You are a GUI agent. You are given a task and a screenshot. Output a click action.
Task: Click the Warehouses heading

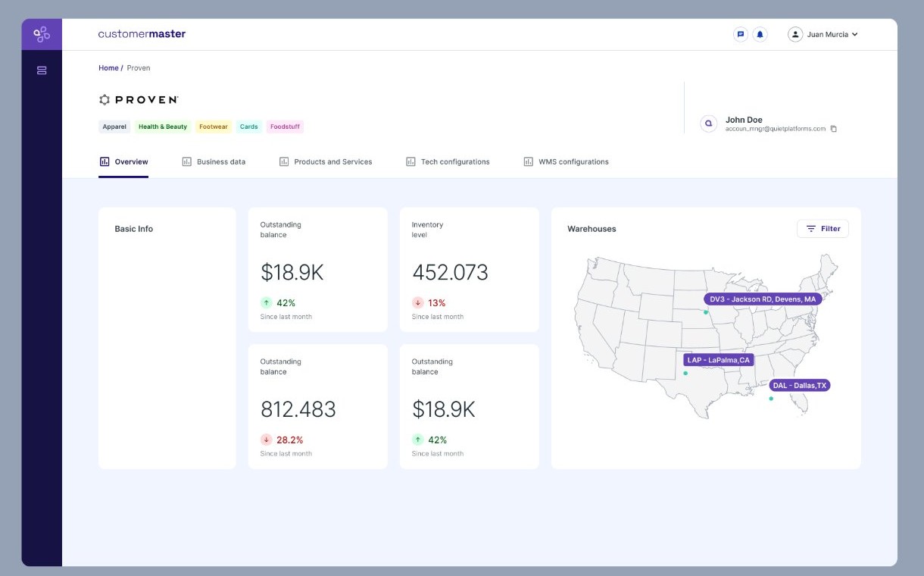(x=592, y=229)
